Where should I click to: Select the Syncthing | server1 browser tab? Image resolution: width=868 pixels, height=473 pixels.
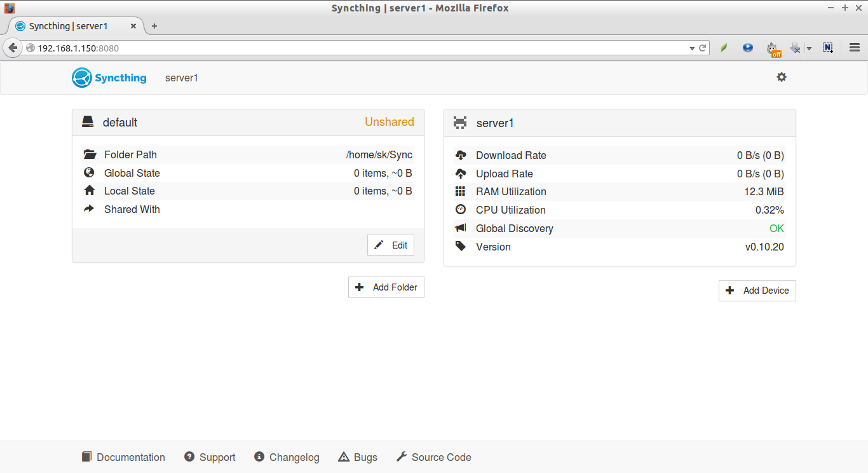[69, 26]
